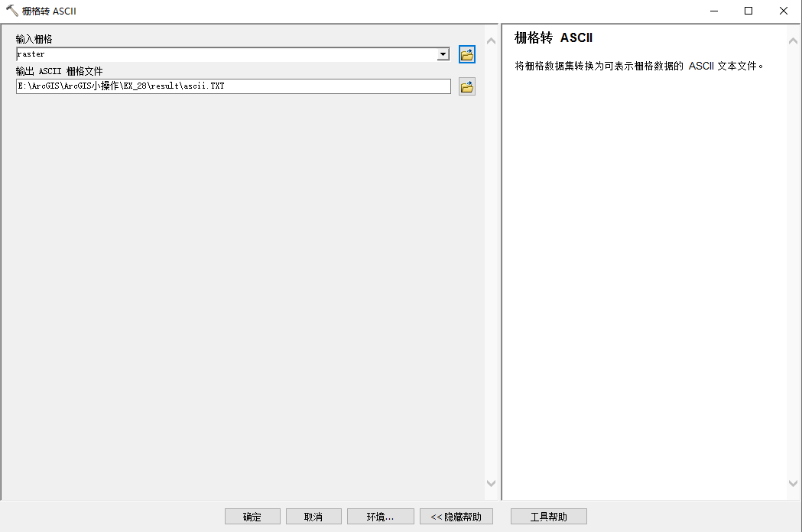Click inside the output ASCII path field
802x532 pixels.
229,86
